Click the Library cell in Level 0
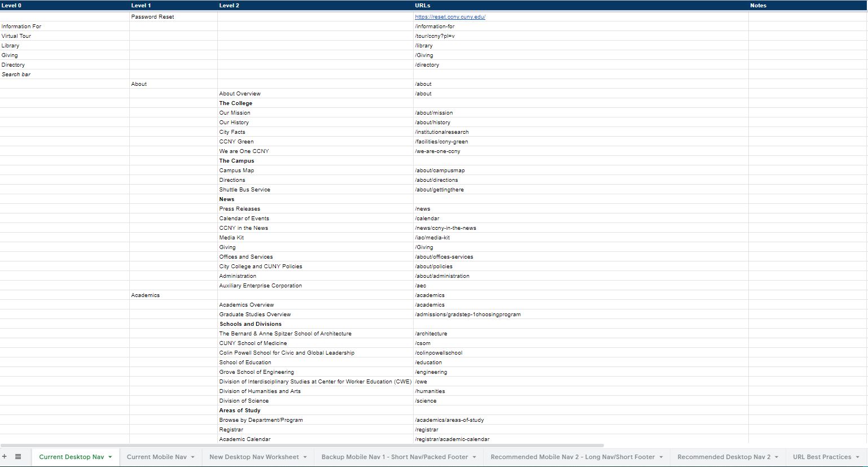The image size is (868, 467). tap(65, 46)
